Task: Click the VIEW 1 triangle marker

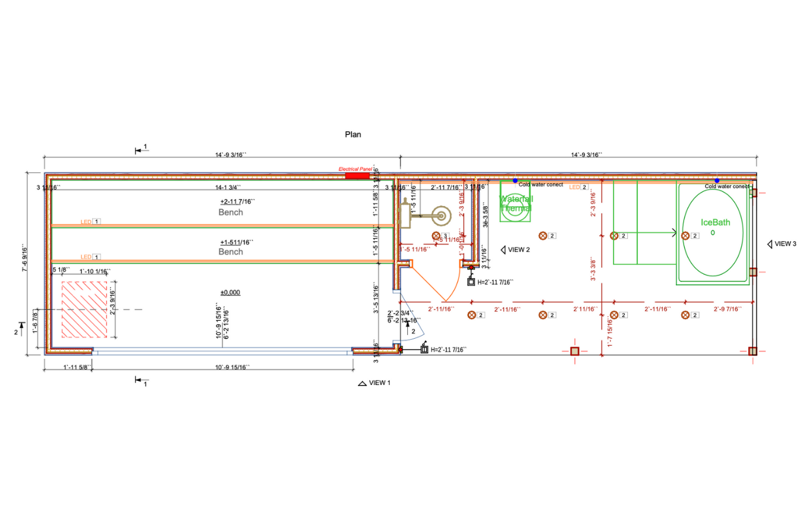Action: (x=361, y=384)
